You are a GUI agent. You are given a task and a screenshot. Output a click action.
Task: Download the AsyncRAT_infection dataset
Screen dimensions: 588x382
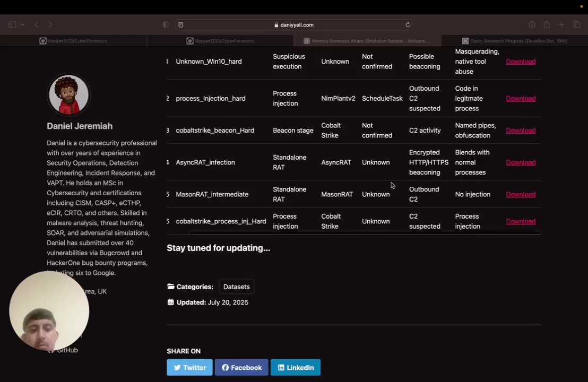tap(521, 162)
